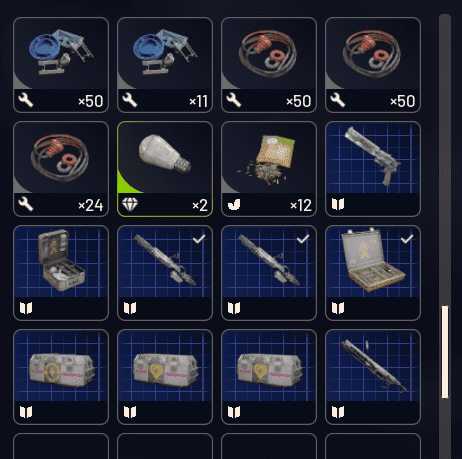462x459 pixels.
Task: Select the top-right red wire coil ×50
Action: pyautogui.click(x=373, y=65)
